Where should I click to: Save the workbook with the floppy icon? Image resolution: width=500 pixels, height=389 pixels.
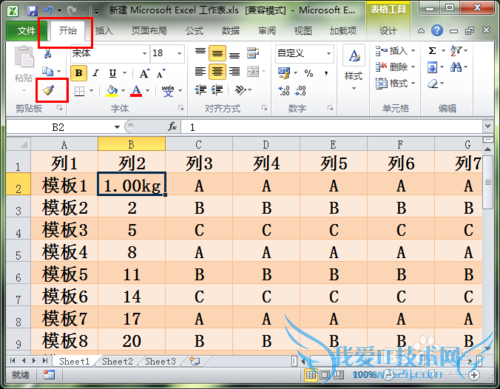tap(32, 11)
